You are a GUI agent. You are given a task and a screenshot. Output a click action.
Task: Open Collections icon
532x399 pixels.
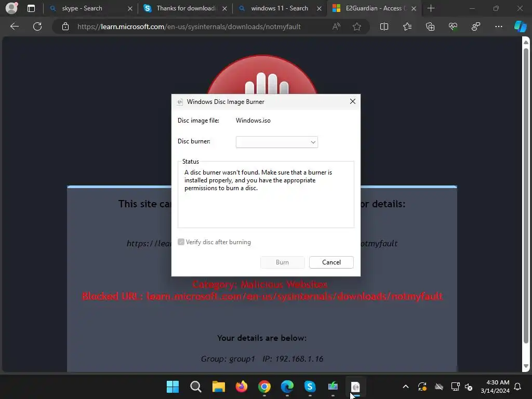[x=430, y=26]
